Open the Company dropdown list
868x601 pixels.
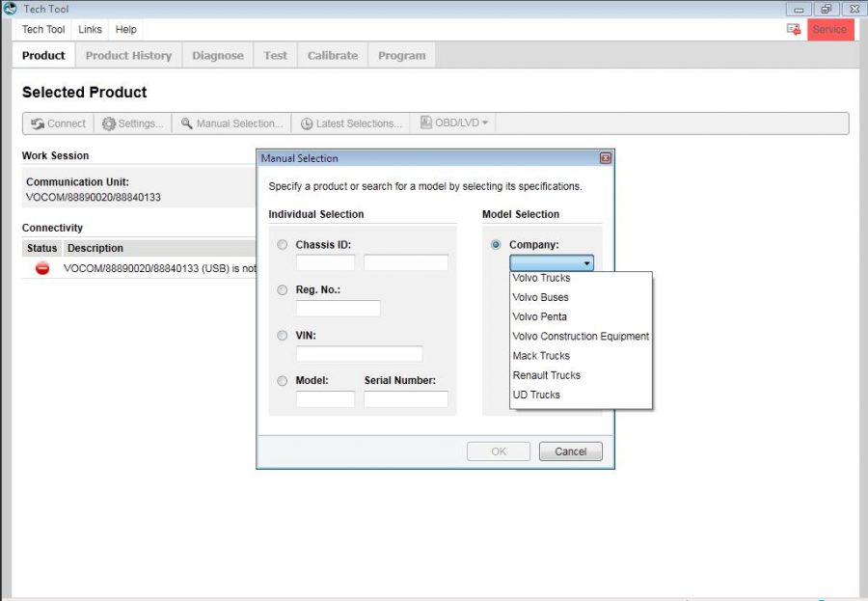click(587, 261)
